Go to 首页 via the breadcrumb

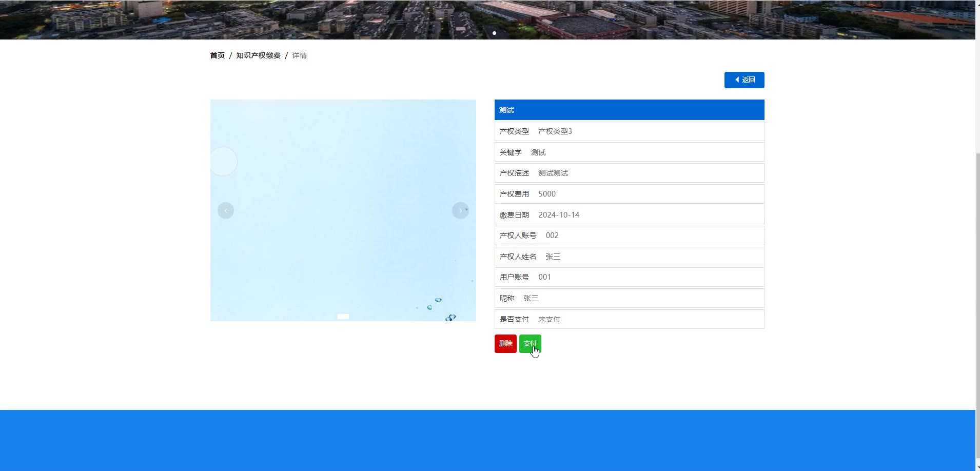217,55
